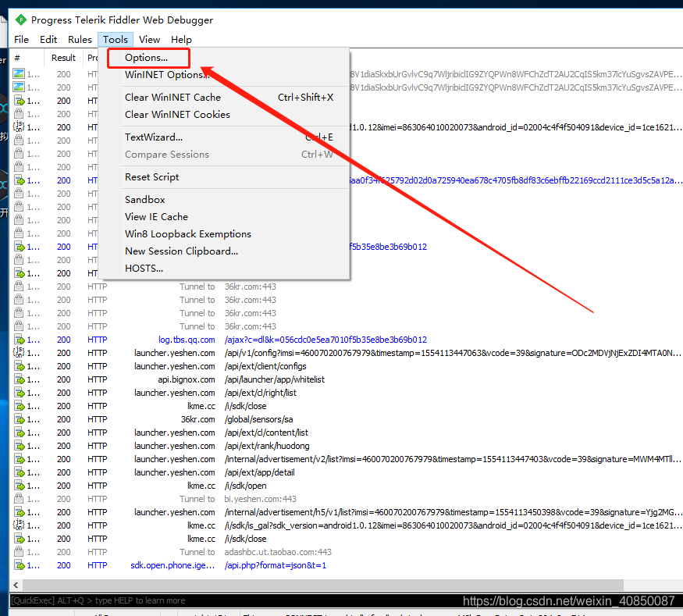Click the icon of the /api/ext/app/detail row
This screenshot has width=683, height=616.
20,472
